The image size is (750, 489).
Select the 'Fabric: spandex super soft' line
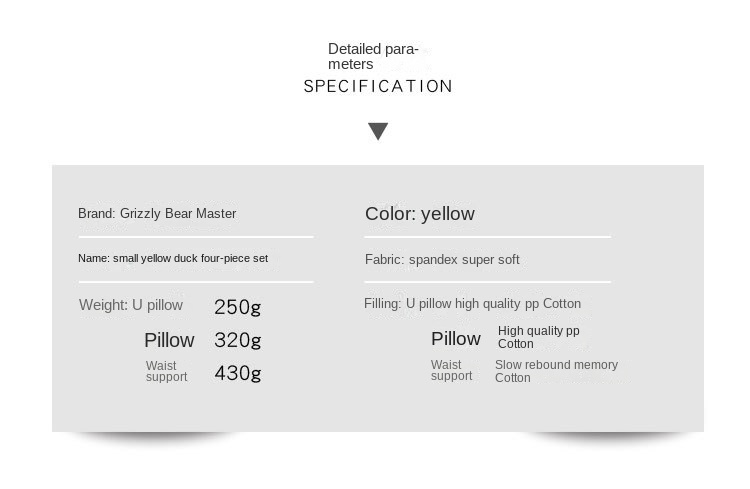(x=442, y=260)
